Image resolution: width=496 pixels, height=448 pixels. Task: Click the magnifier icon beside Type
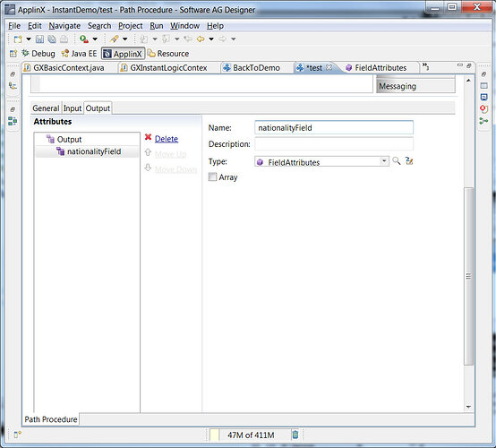click(396, 161)
